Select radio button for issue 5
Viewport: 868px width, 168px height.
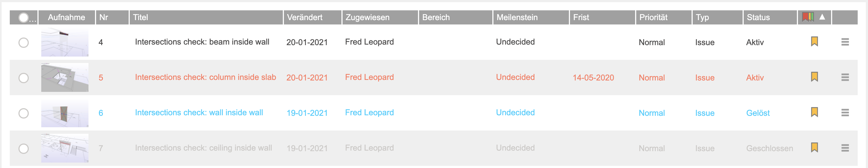[24, 78]
